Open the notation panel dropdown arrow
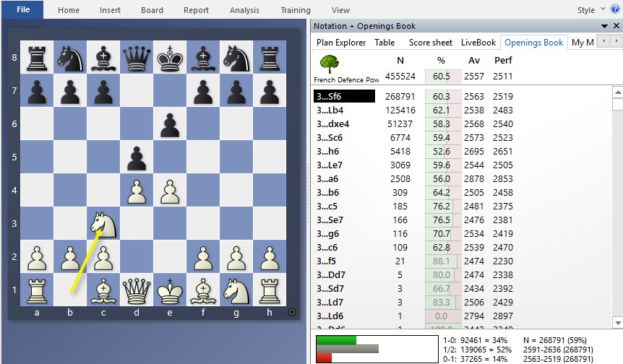Image resolution: width=623 pixels, height=364 pixels. [605, 26]
